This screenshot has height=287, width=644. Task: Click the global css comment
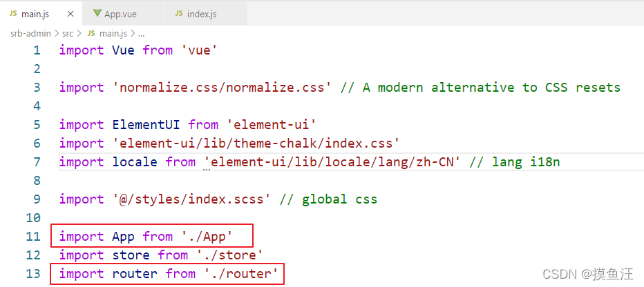(328, 199)
